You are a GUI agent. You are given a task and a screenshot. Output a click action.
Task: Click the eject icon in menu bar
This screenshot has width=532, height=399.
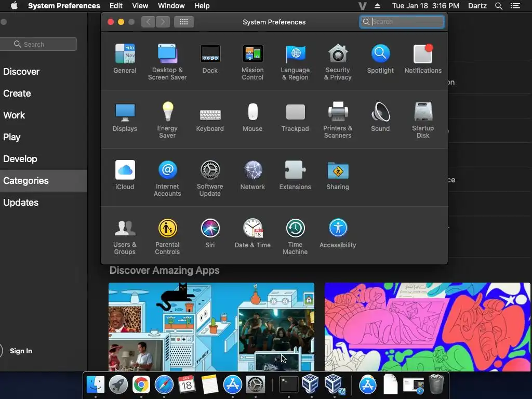tap(377, 6)
